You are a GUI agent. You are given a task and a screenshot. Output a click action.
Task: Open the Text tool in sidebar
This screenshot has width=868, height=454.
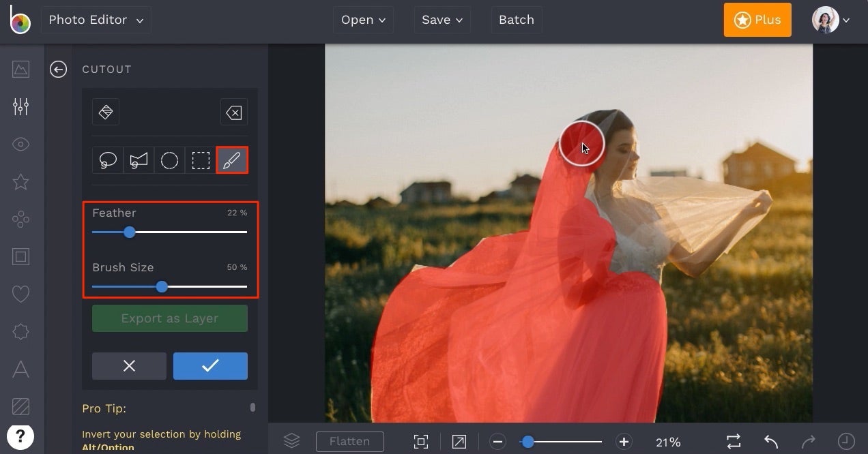point(20,369)
